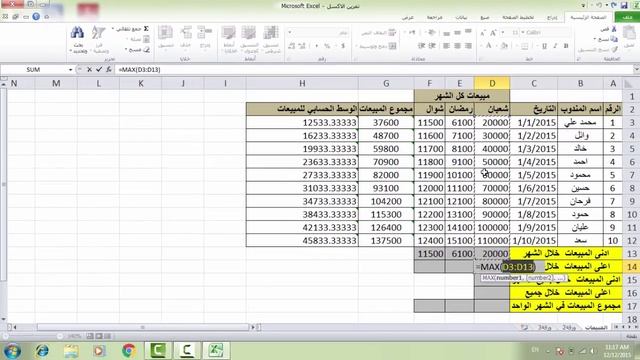This screenshot has width=640, height=360.
Task: Toggle Underline formatting
Action: [x=544, y=46]
